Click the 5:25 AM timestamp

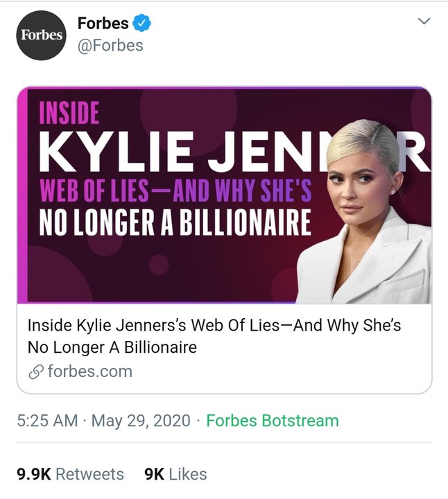[x=47, y=421]
